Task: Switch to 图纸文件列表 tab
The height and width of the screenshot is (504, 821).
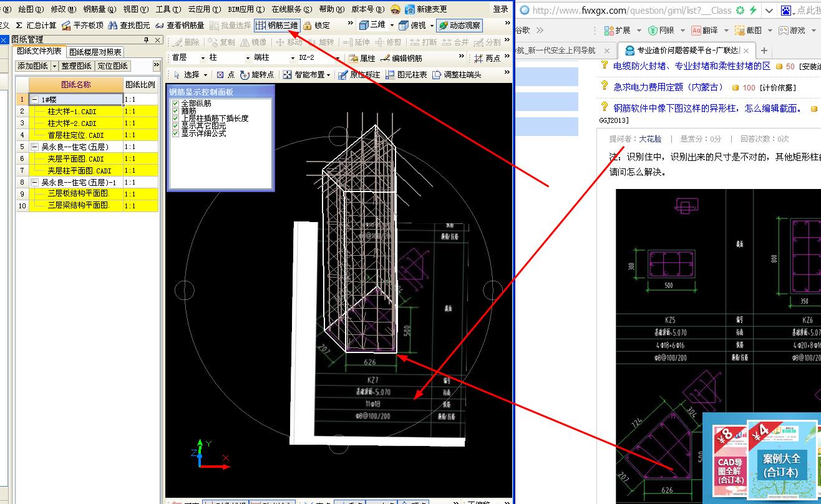Action: pyautogui.click(x=39, y=52)
